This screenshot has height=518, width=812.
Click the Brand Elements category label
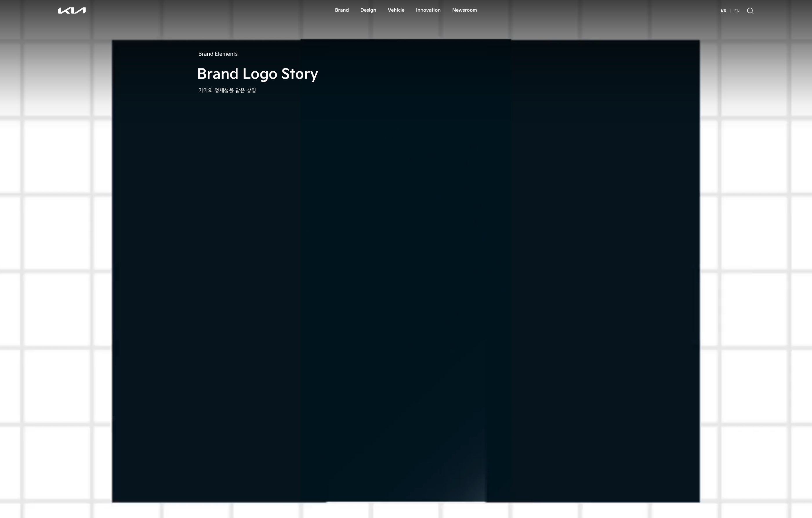pyautogui.click(x=218, y=54)
